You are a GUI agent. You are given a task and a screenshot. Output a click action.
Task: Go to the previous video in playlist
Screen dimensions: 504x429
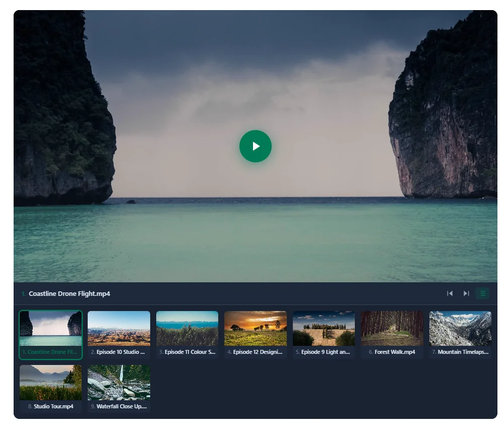coord(450,293)
